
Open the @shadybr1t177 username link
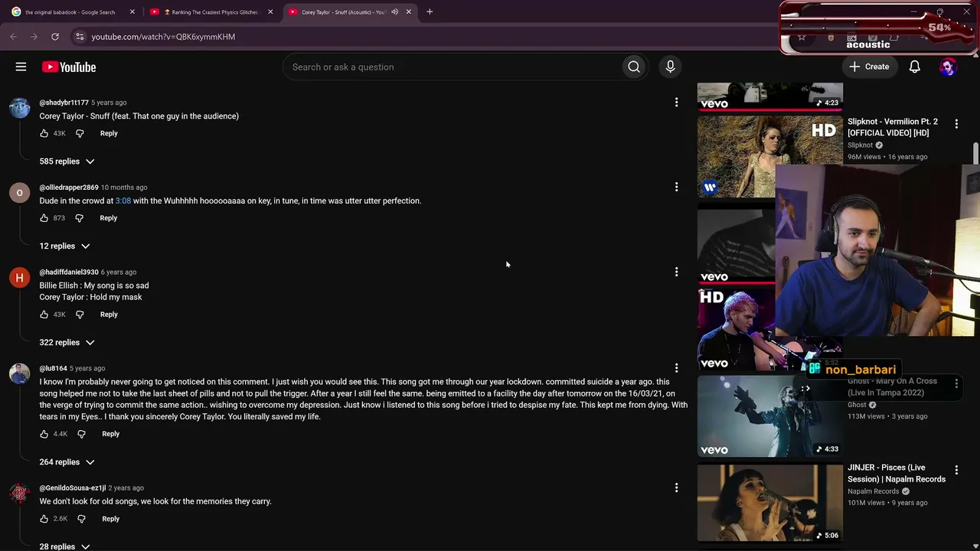64,103
